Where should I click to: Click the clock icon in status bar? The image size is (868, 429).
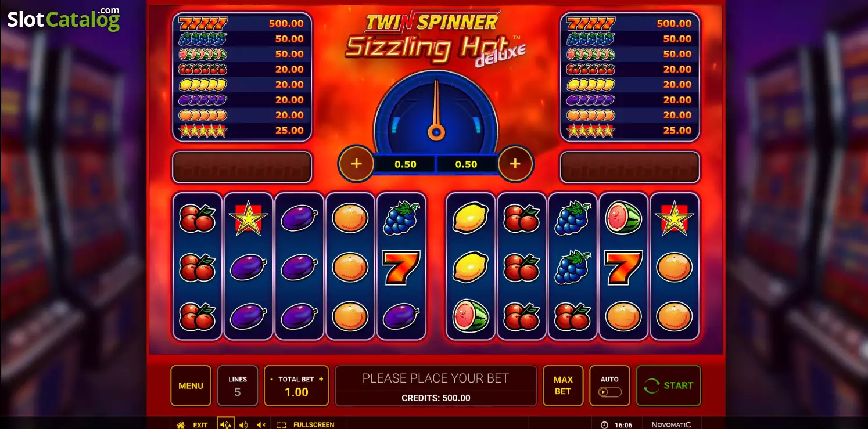604,425
